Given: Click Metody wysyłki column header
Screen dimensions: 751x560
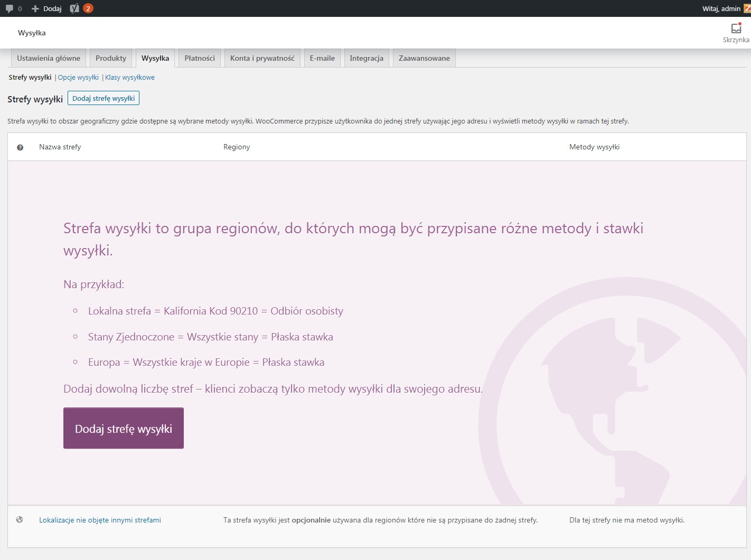Looking at the screenshot, I should point(594,147).
